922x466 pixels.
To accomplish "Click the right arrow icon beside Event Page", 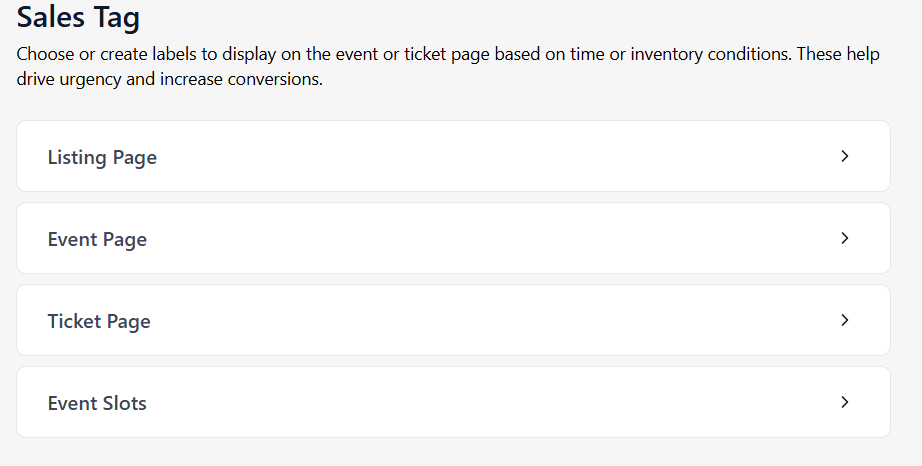I will point(845,239).
